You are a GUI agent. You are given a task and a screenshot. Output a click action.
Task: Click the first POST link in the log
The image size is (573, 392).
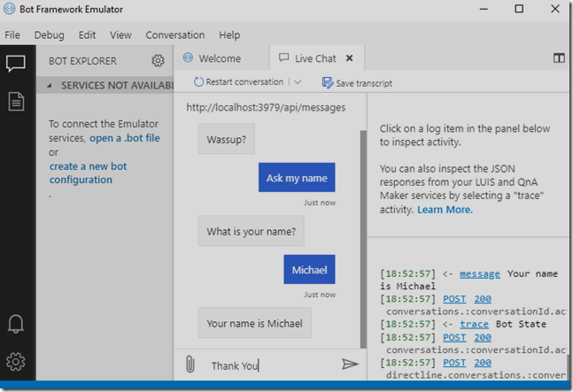454,299
